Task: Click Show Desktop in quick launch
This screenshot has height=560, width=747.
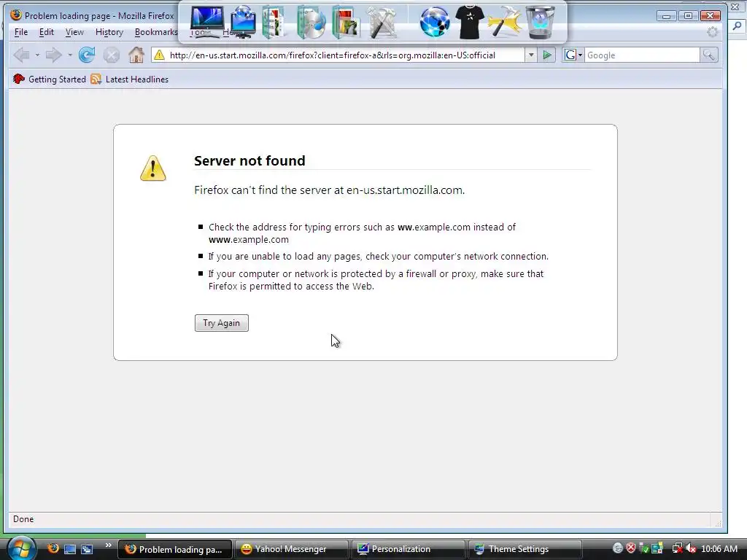Action: pos(70,549)
